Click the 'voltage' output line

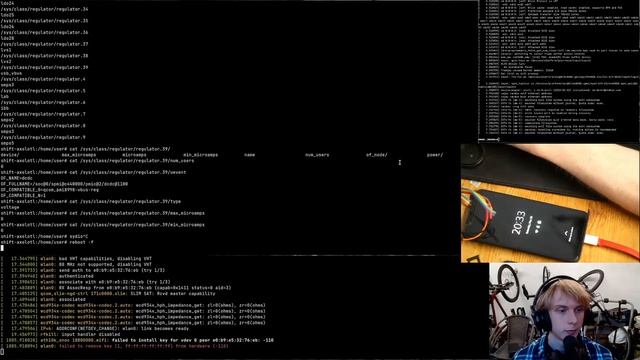[10, 207]
